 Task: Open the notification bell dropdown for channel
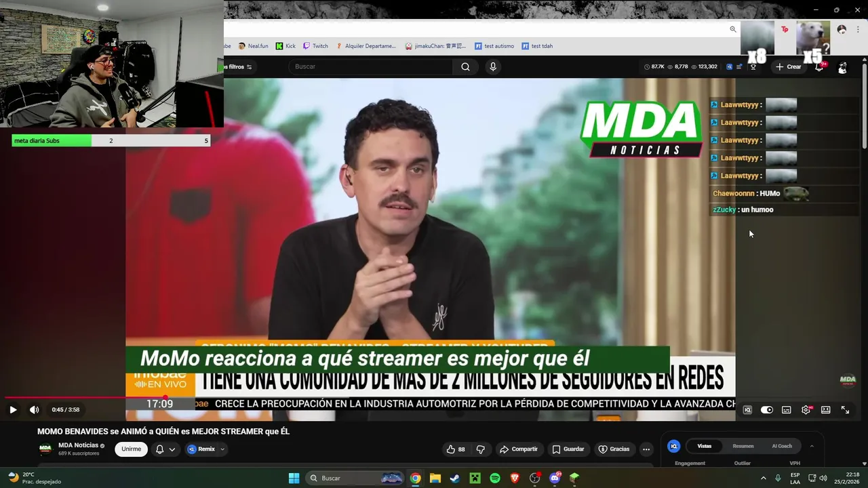tap(165, 449)
